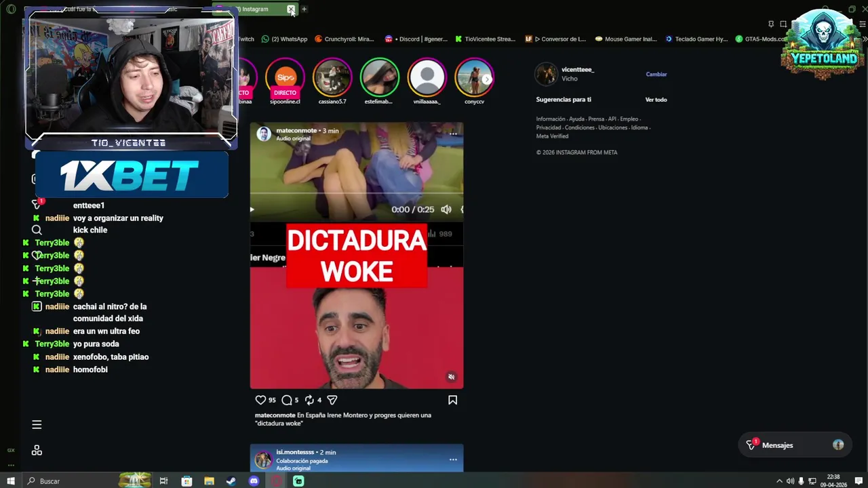
Task: Open the Conversor de L... bookmark
Action: pyautogui.click(x=555, y=39)
